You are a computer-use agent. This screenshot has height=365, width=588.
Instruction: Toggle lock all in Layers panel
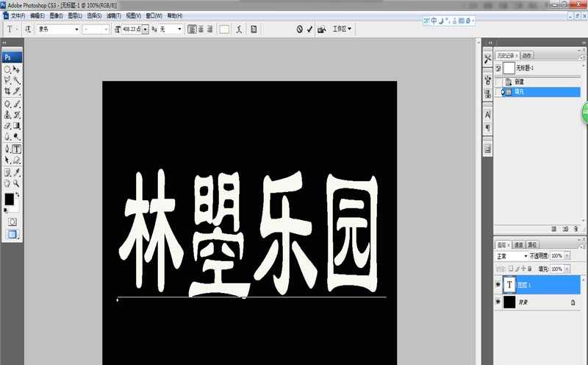pyautogui.click(x=530, y=269)
